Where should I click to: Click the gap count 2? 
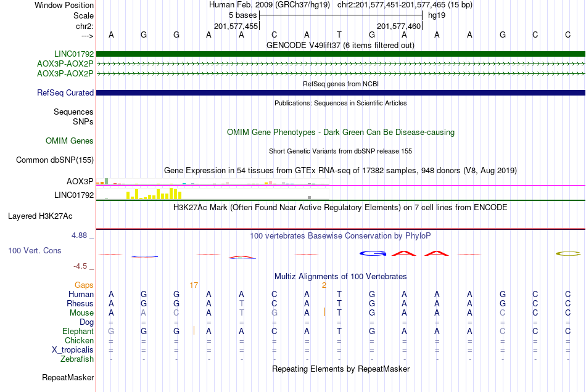click(x=324, y=285)
